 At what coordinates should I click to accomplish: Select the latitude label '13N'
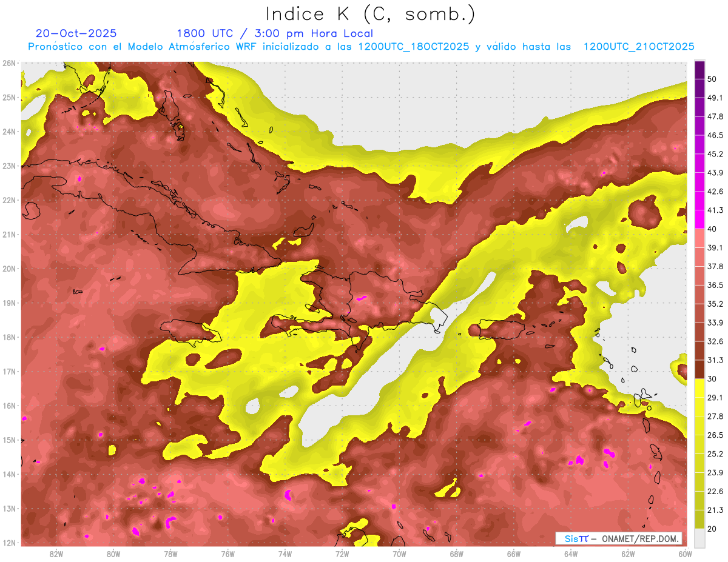8,509
